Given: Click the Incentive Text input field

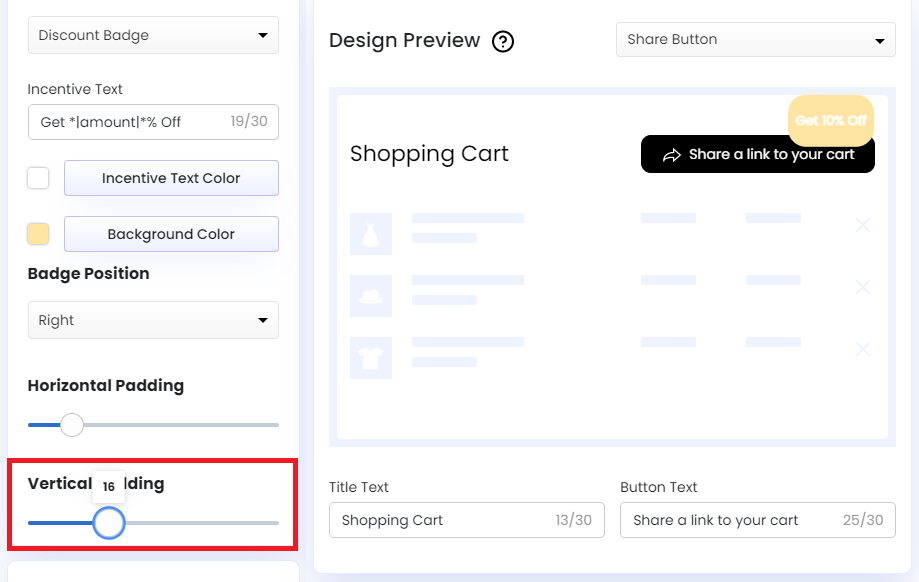Looking at the screenshot, I should [152, 121].
